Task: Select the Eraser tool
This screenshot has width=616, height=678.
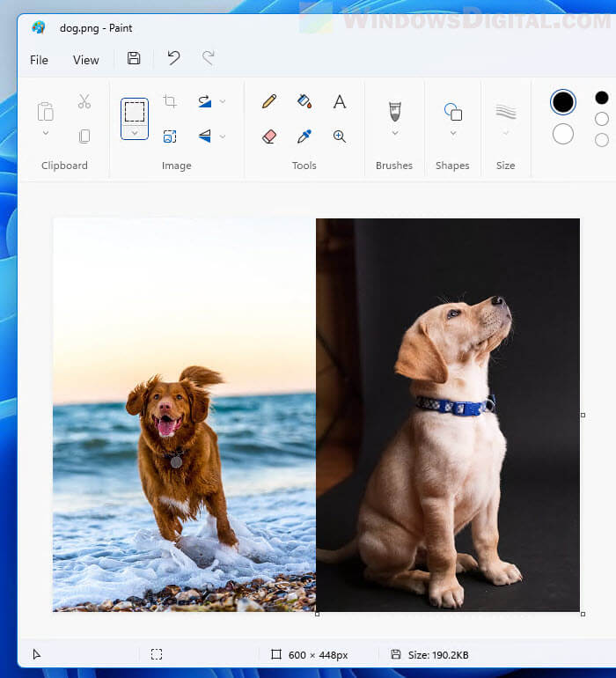Action: click(270, 136)
